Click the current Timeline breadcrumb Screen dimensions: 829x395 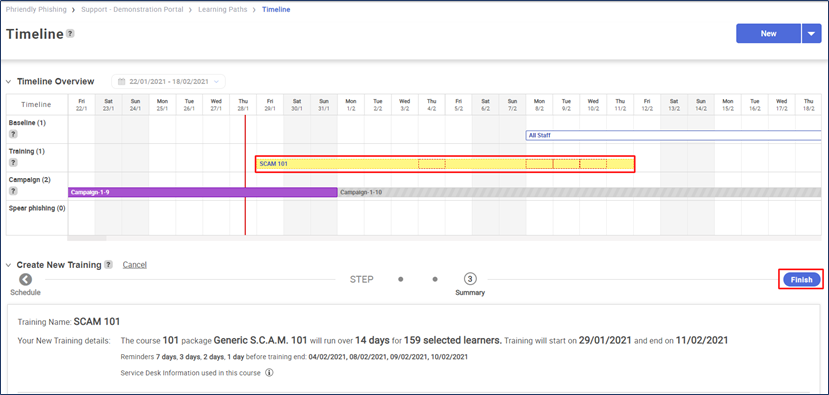pos(276,10)
